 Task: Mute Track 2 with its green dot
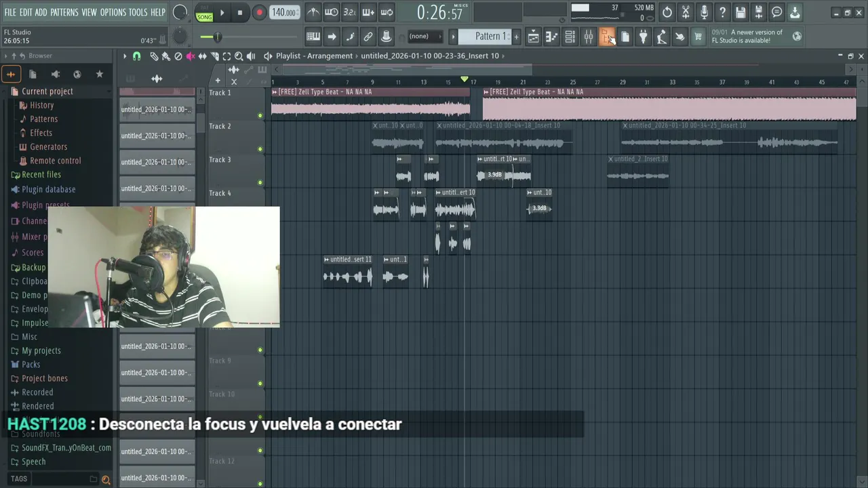pos(260,149)
